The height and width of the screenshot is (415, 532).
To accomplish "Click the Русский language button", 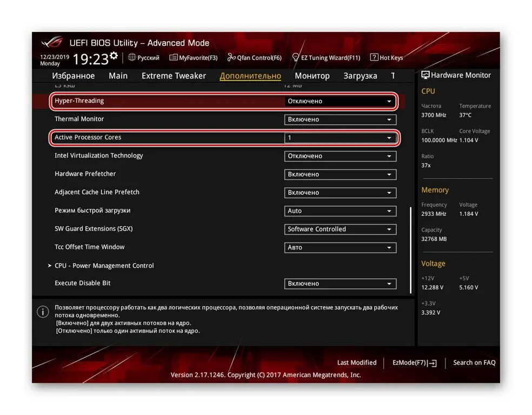I will (x=143, y=57).
